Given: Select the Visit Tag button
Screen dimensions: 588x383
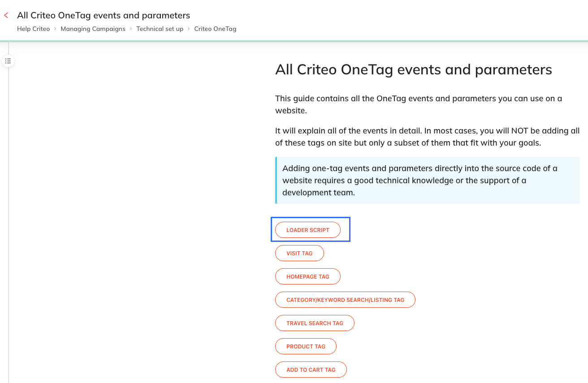Looking at the screenshot, I should 299,254.
